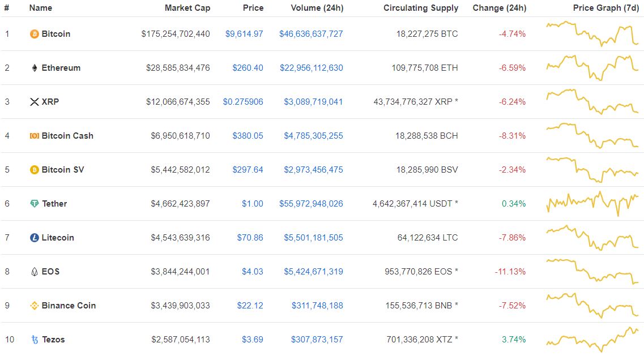Open the Binance Coin name link

(69, 306)
